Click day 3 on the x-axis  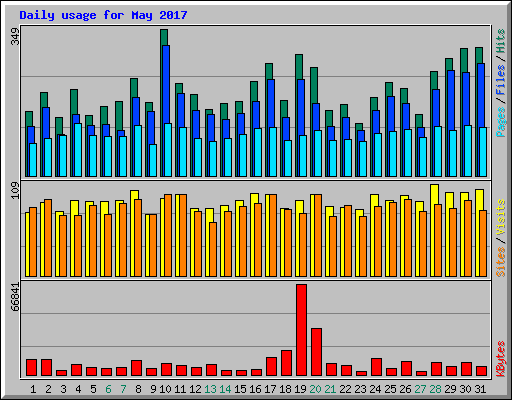coord(63,389)
